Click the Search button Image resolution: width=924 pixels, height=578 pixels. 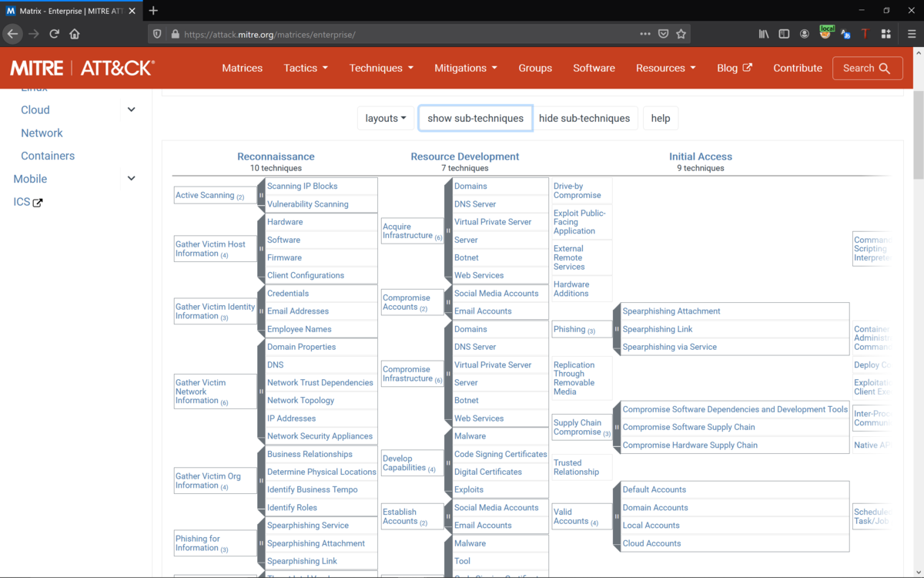[x=867, y=68]
